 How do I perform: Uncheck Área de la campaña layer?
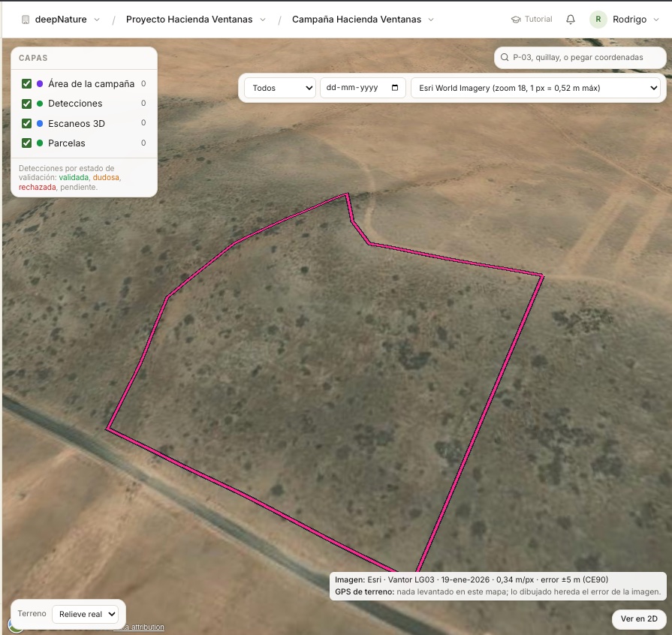point(26,83)
